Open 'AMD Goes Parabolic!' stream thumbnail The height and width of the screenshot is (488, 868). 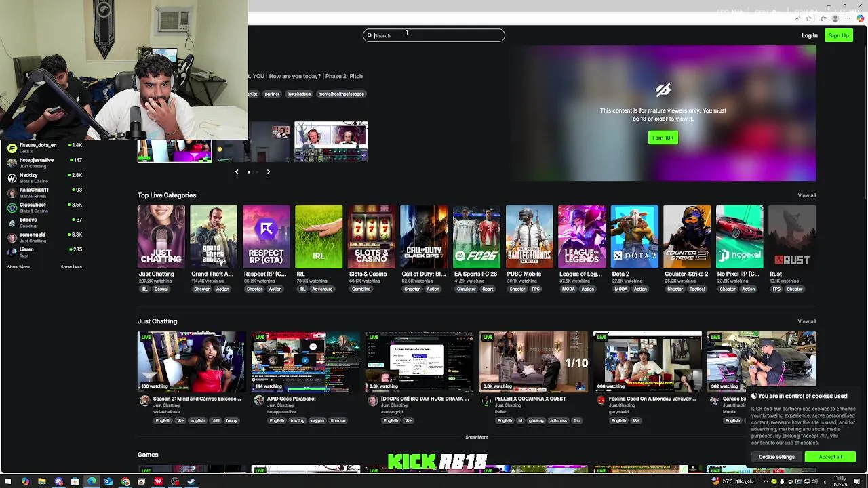click(305, 361)
